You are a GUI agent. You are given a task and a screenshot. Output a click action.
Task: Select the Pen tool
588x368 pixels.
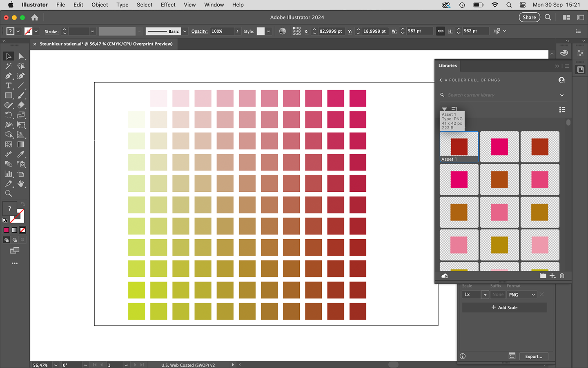pos(9,76)
